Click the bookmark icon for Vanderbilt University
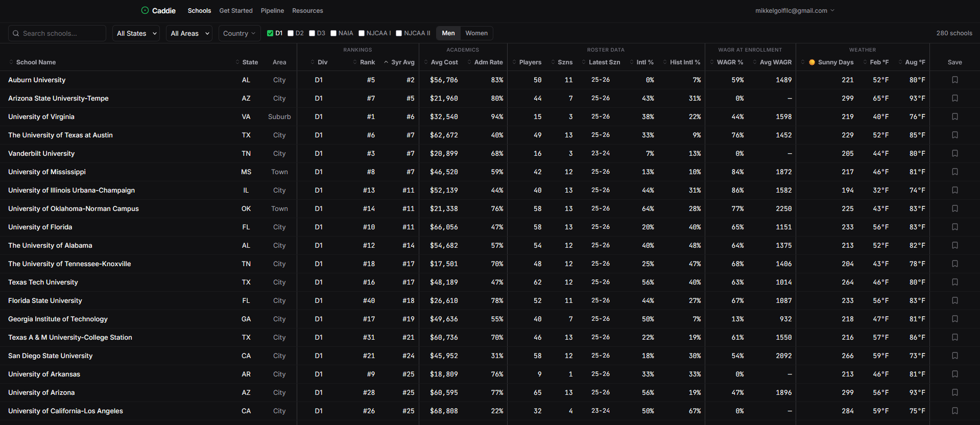Image resolution: width=980 pixels, height=425 pixels. coord(954,154)
